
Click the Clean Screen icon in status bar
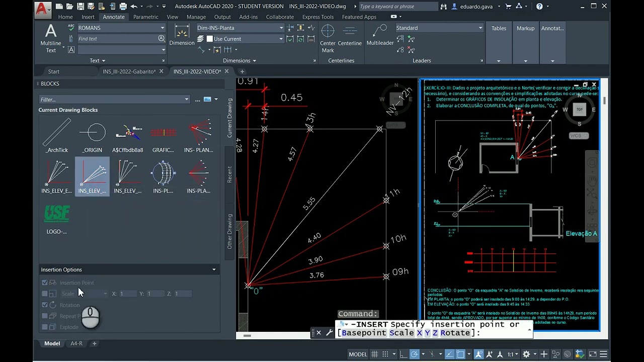pos(592,354)
